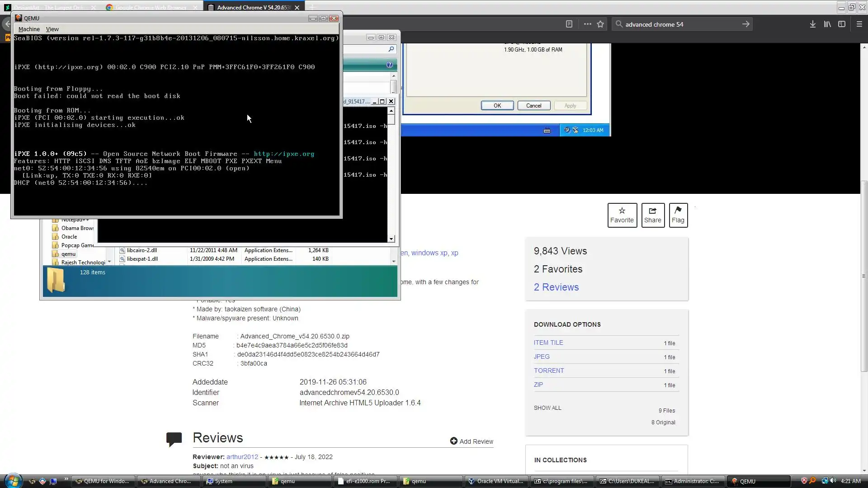Open the 2 Reviews link
The image size is (868, 488).
click(556, 287)
